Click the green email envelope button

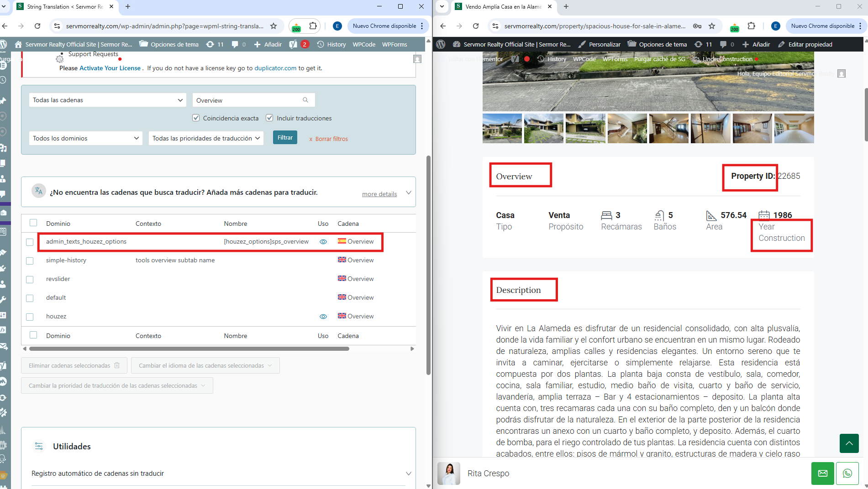[x=822, y=473]
